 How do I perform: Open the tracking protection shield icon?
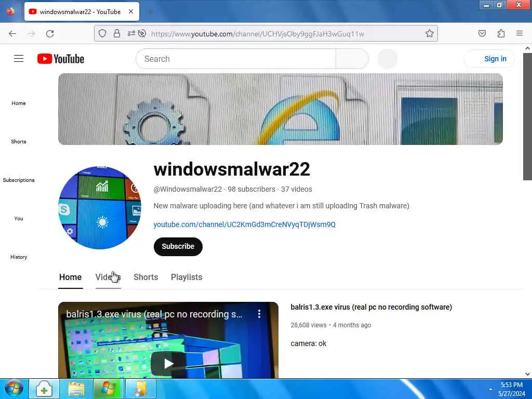(102, 34)
